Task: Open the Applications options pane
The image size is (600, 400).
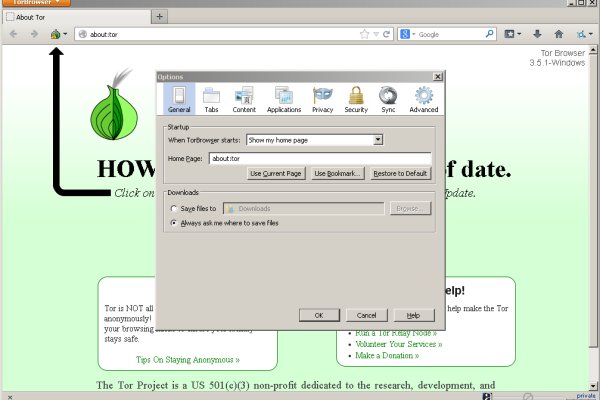Action: [x=284, y=99]
